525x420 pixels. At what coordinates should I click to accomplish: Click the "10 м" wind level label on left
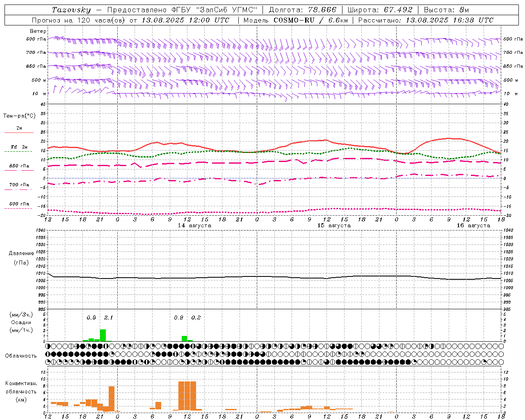coord(39,94)
